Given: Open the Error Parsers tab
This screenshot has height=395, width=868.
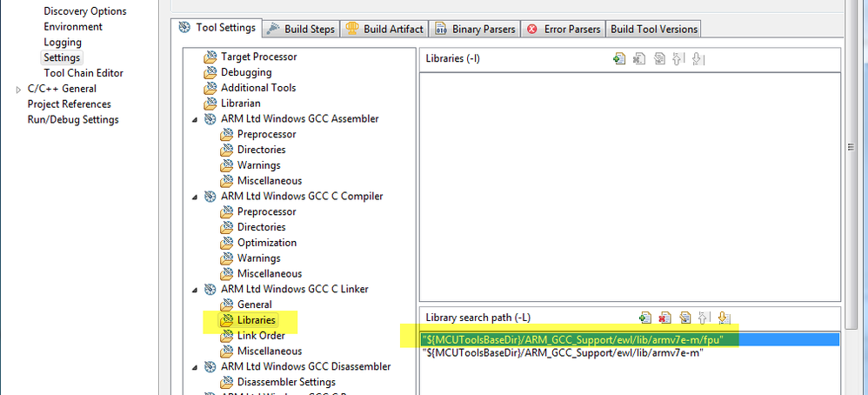Looking at the screenshot, I should (x=564, y=30).
